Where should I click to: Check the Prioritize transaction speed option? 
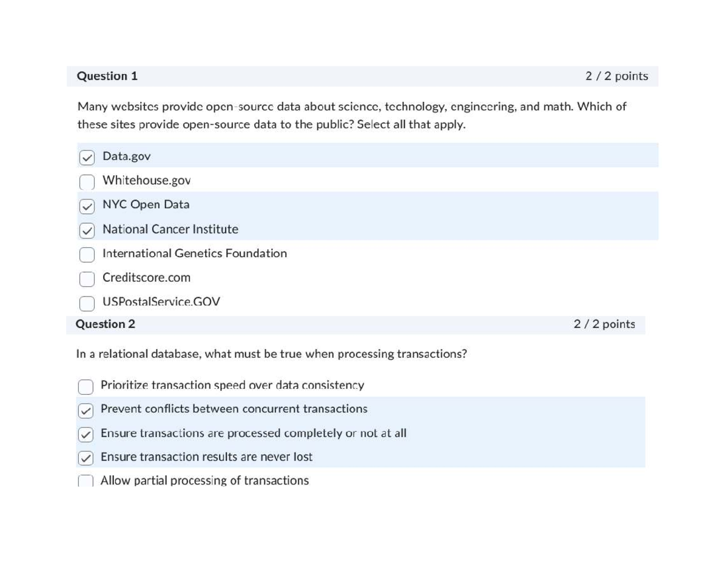[86, 386]
